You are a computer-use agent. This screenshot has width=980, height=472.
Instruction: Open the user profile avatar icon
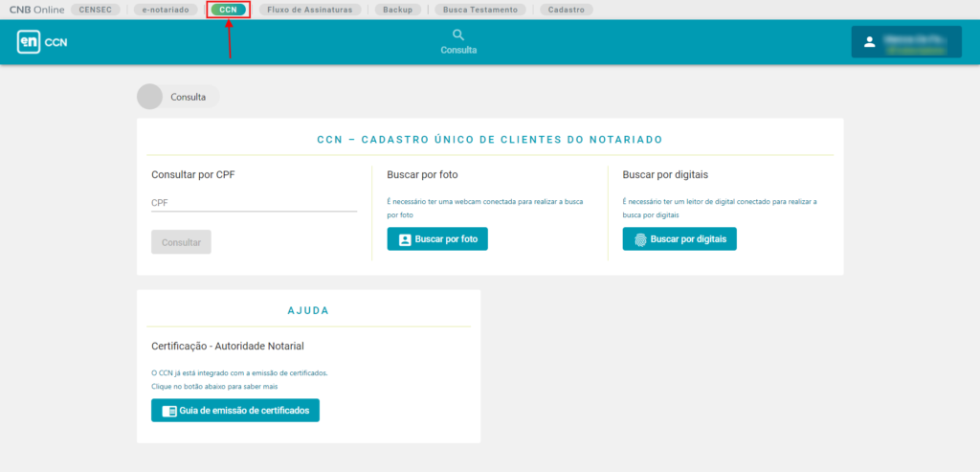(869, 42)
